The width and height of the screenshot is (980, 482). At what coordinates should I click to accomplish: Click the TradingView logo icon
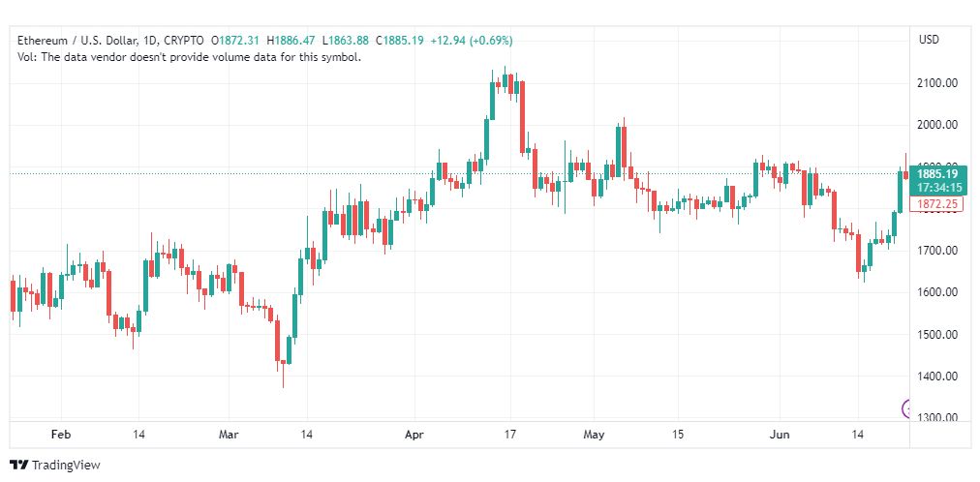pyautogui.click(x=19, y=466)
